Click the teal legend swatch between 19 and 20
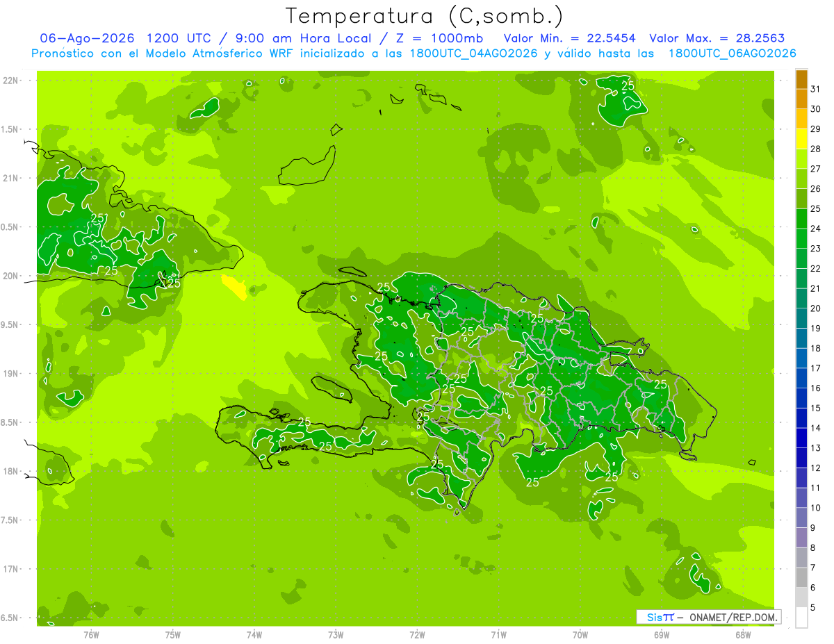Image resolution: width=834 pixels, height=644 pixels. coord(801,318)
